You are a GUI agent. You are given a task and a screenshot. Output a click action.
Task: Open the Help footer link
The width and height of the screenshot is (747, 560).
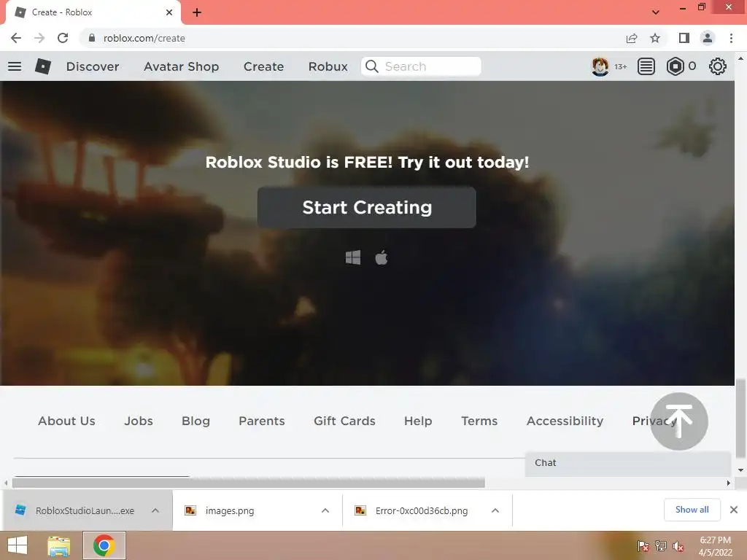click(x=418, y=421)
